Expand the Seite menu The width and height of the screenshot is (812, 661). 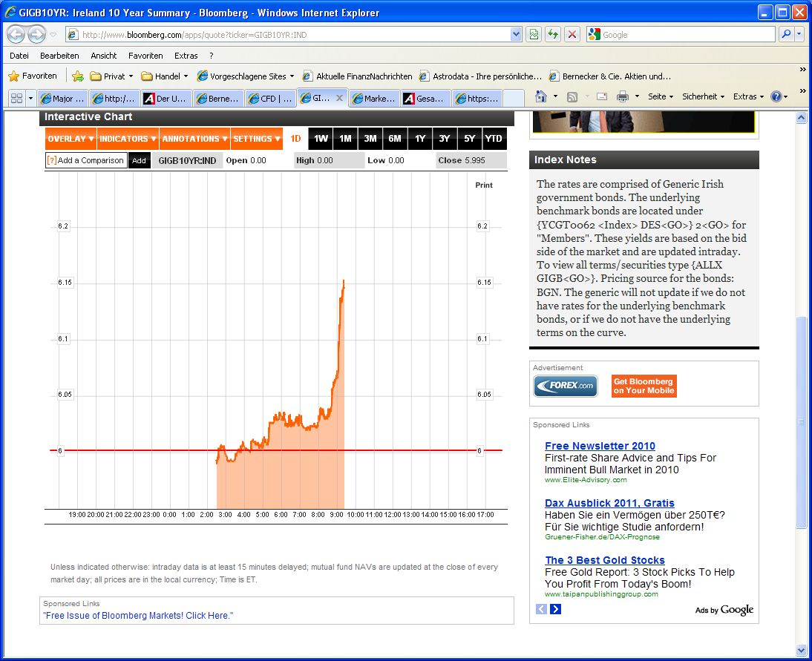661,96
